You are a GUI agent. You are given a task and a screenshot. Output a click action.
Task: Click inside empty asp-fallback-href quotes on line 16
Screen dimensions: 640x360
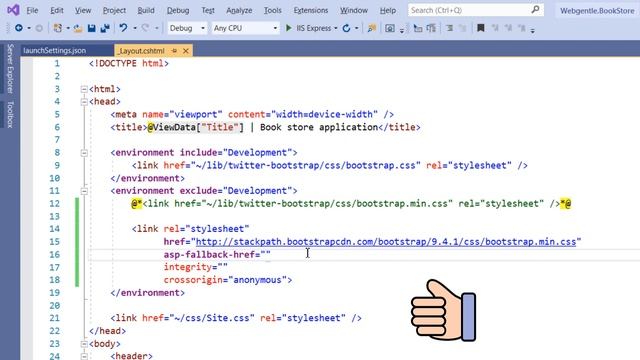pos(265,255)
